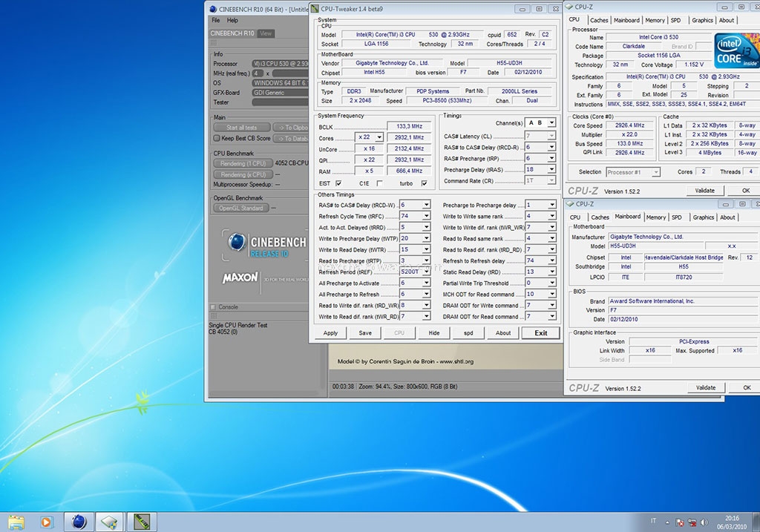760x532 pixels.
Task: Switch to the CINEBENCH View tab
Action: point(266,33)
